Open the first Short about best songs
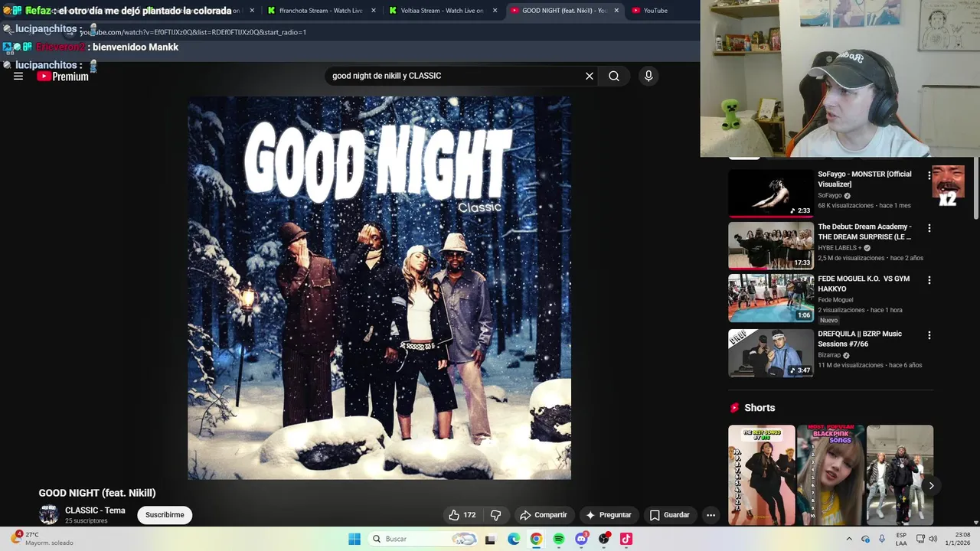 pos(762,475)
